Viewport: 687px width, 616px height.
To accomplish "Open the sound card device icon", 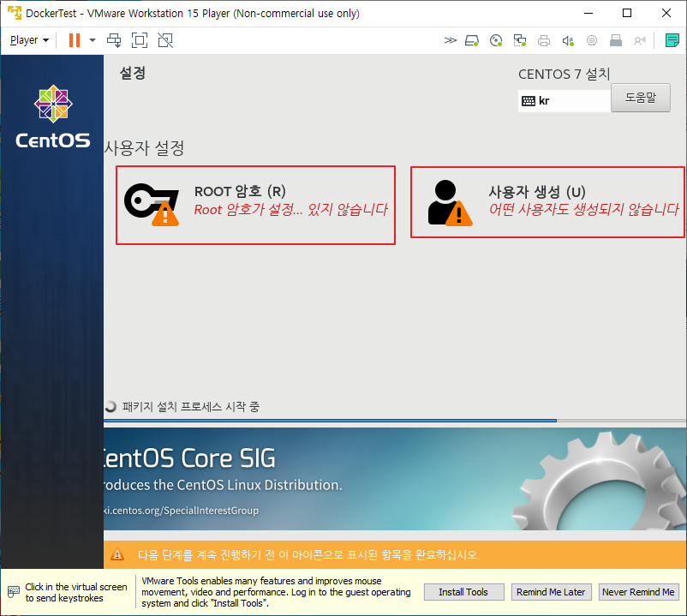I will [568, 41].
